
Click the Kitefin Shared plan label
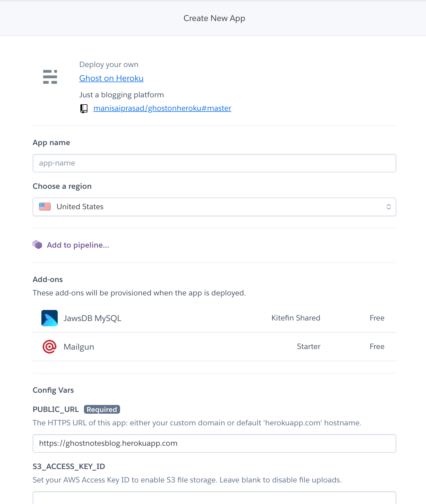coord(296,318)
